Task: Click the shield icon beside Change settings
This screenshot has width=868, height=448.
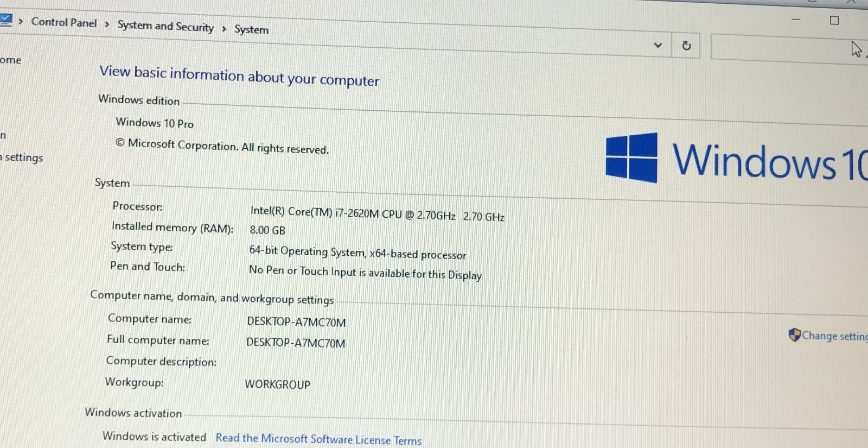Action: [x=794, y=335]
